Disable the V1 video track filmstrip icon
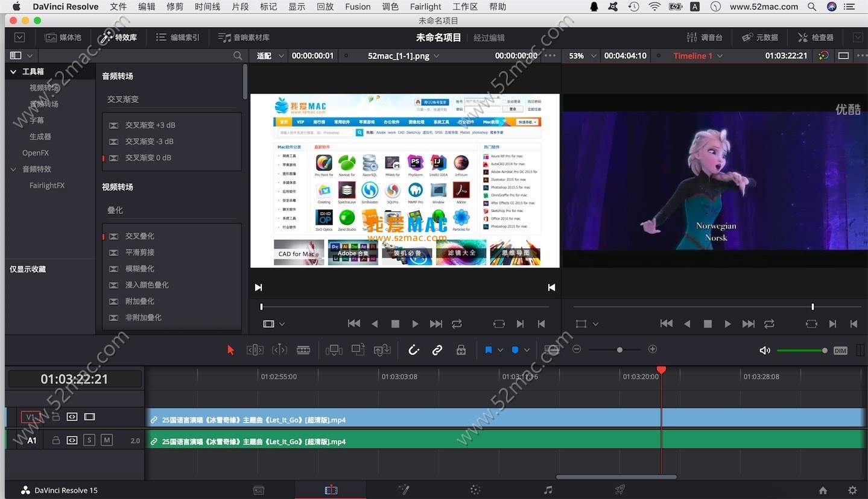Image resolution: width=868 pixels, height=499 pixels. tap(90, 416)
